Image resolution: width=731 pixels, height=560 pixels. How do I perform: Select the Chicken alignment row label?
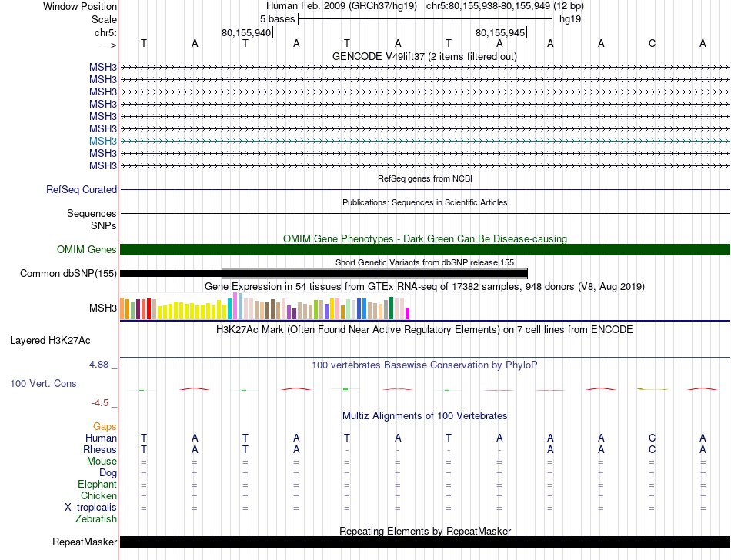(98, 495)
